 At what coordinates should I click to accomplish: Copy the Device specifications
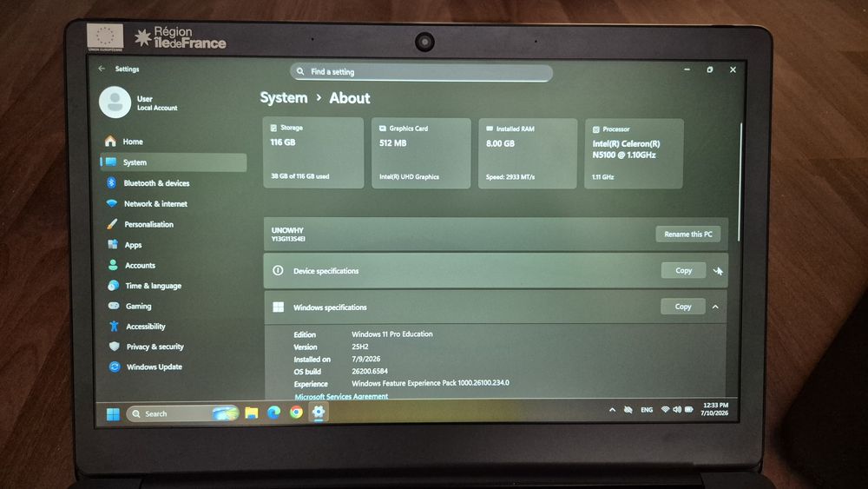684,270
